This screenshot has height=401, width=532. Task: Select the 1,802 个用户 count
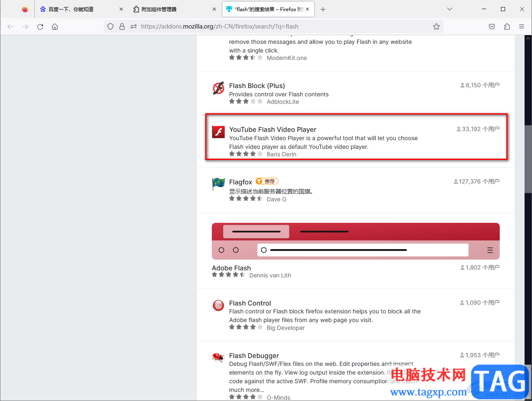pyautogui.click(x=480, y=267)
